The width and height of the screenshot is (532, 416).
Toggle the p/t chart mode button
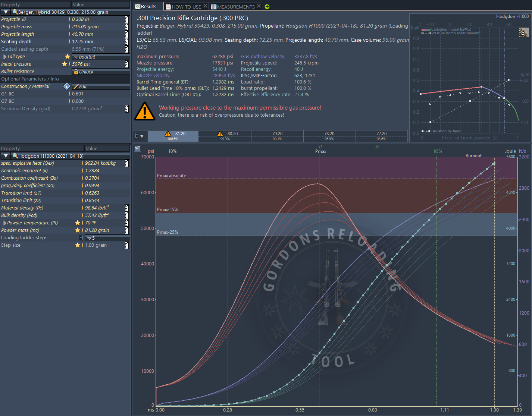(137, 148)
